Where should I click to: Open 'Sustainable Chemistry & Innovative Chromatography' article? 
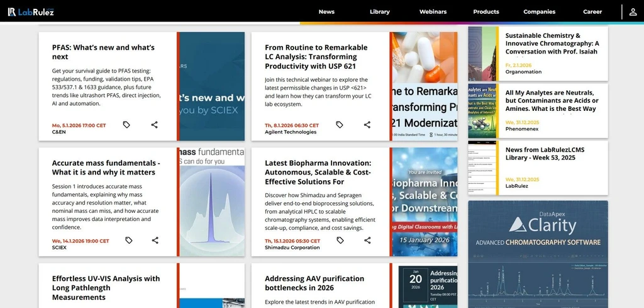552,43
